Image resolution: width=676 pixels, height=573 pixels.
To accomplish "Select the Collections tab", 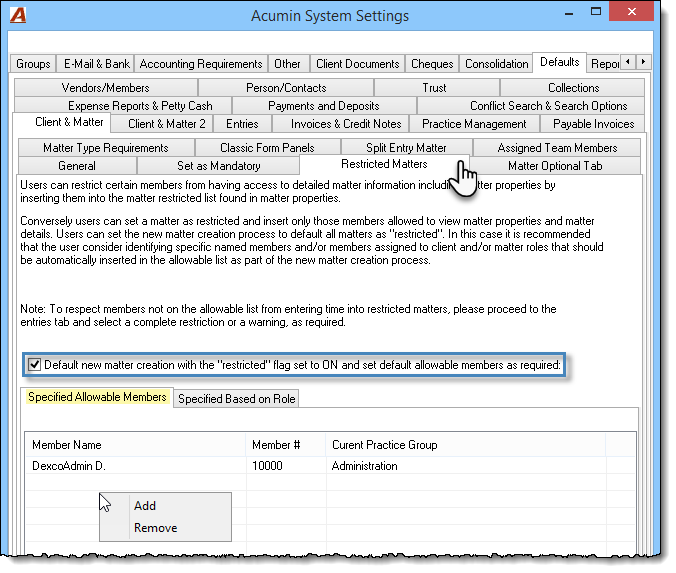I will point(573,88).
